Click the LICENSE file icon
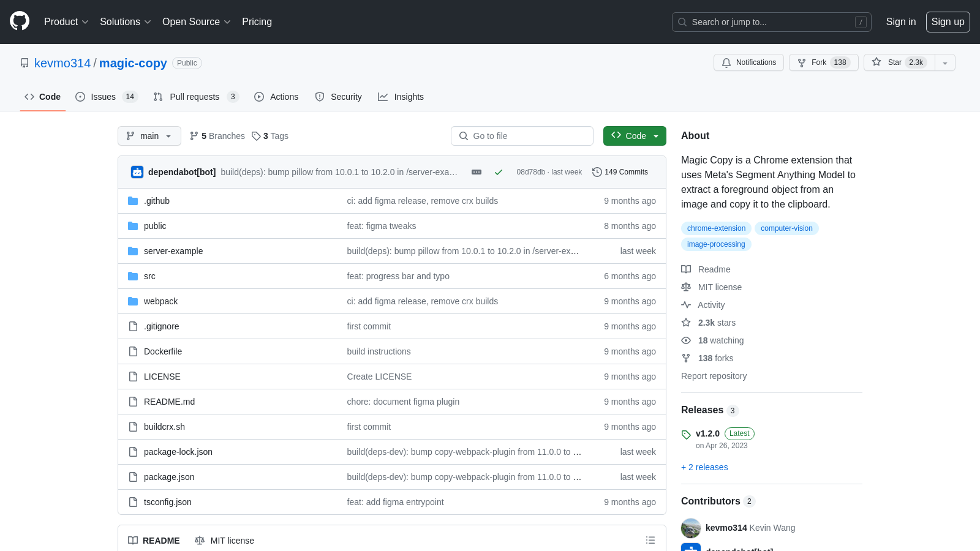The image size is (980, 551). click(133, 377)
